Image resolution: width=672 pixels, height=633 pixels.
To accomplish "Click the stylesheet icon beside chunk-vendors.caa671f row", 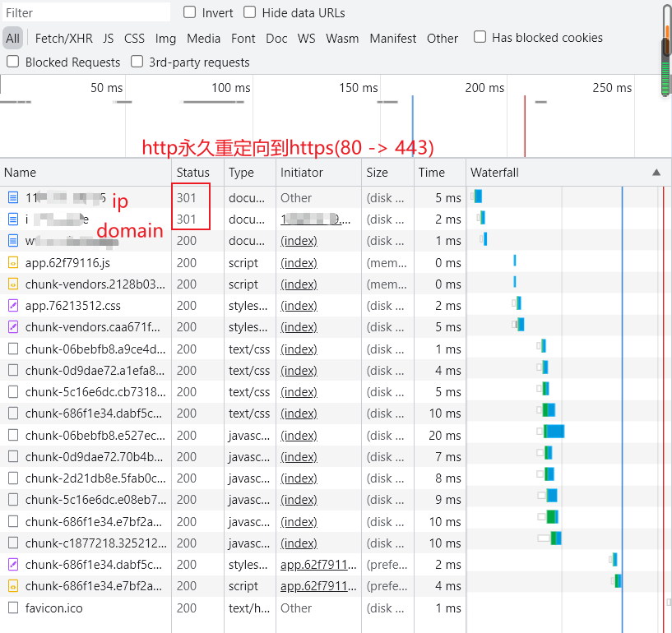I will 13,327.
